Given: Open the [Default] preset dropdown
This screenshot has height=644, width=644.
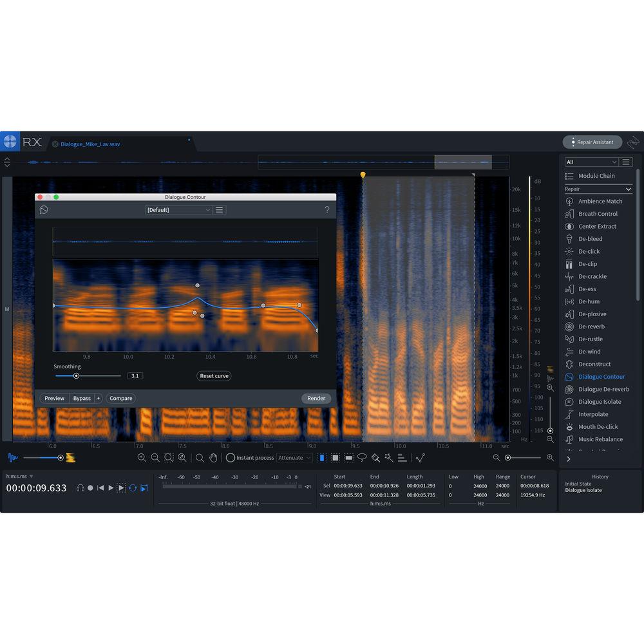Looking at the screenshot, I should click(x=178, y=209).
